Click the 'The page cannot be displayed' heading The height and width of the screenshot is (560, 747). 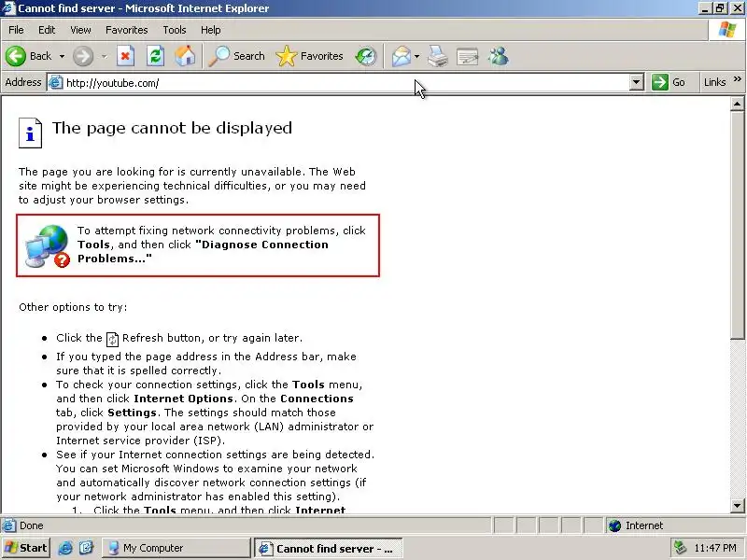(x=172, y=128)
